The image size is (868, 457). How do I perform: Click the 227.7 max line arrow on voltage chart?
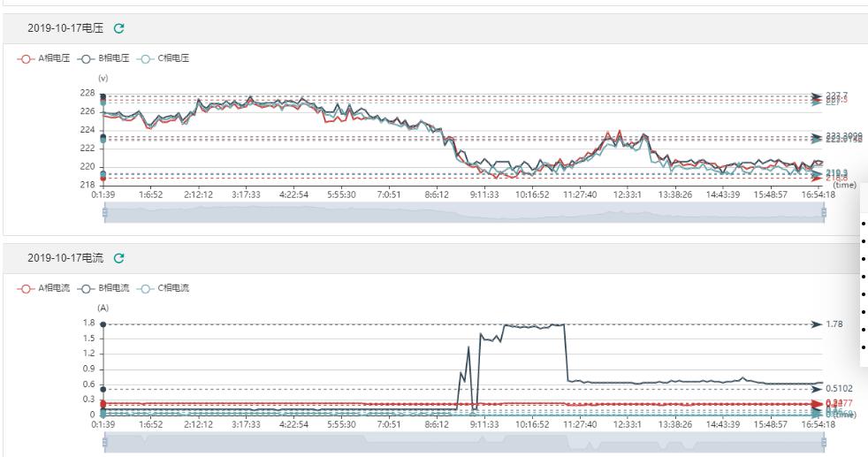pos(816,95)
